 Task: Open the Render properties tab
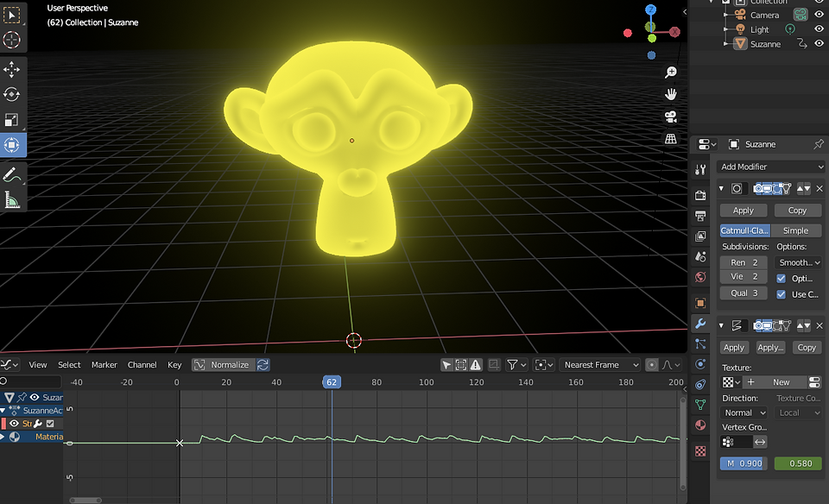tap(700, 195)
